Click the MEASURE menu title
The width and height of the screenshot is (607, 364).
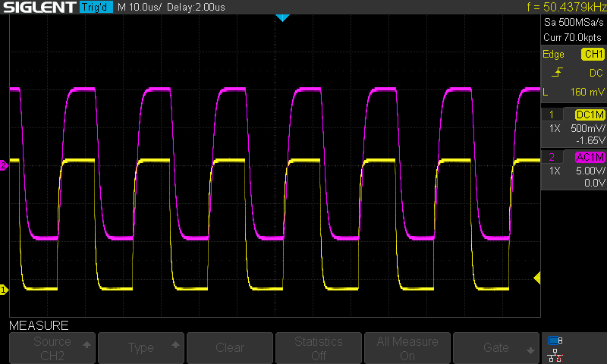click(39, 326)
